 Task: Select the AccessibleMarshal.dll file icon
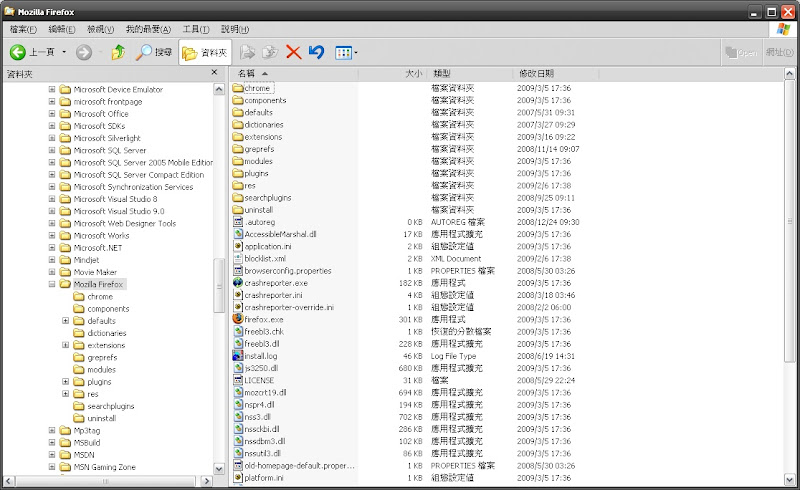(x=238, y=234)
